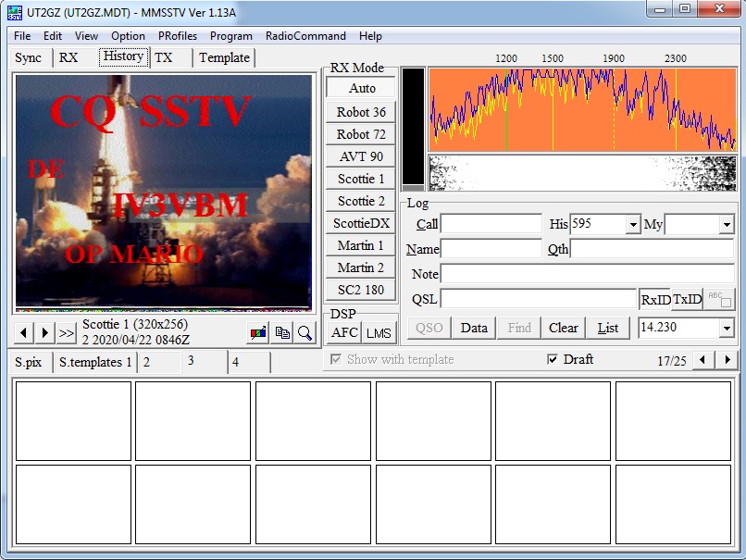Copy the received image with the copy icon
746x560 pixels.
(x=282, y=332)
